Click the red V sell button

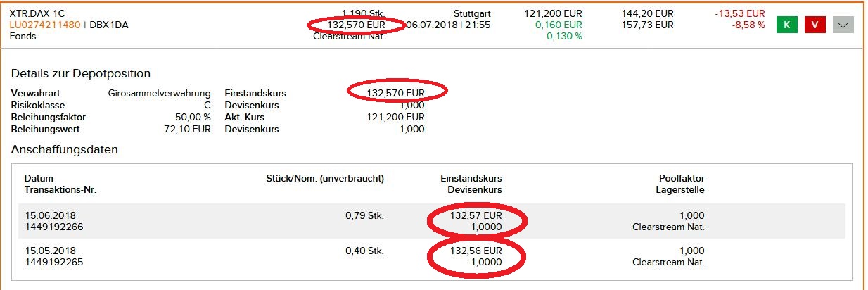click(x=815, y=25)
